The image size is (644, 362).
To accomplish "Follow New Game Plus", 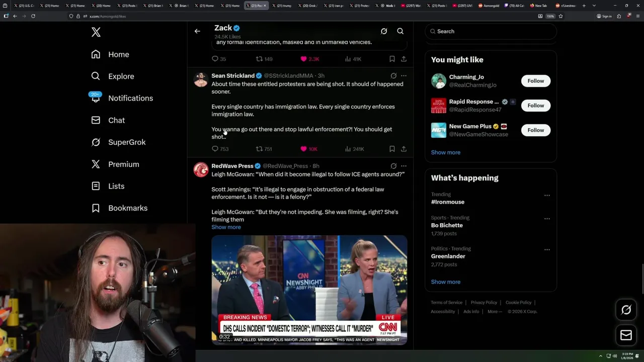I will click(536, 130).
